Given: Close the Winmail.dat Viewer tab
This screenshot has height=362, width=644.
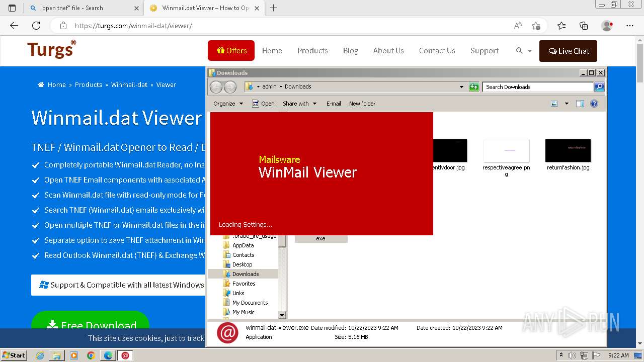Looking at the screenshot, I should coord(257,8).
